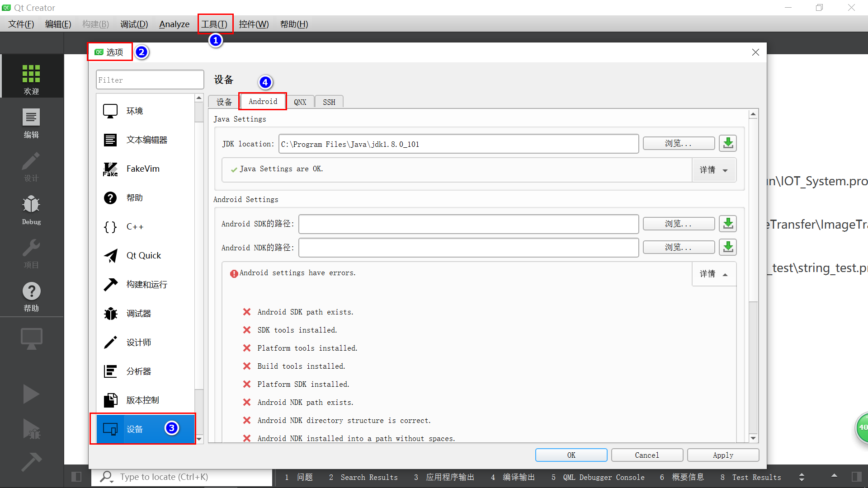Screen dimensions: 868x488
Task: Click 浏览 browse for Android SDK path
Action: pyautogui.click(x=678, y=224)
